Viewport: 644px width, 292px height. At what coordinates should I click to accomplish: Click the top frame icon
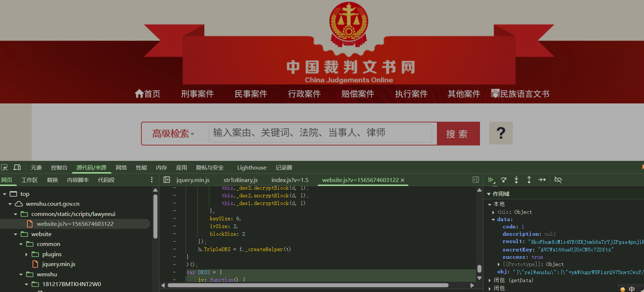14,194
